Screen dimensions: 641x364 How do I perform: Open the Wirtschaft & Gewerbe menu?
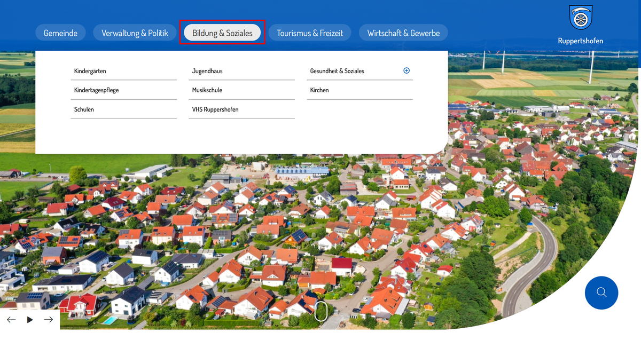(403, 33)
